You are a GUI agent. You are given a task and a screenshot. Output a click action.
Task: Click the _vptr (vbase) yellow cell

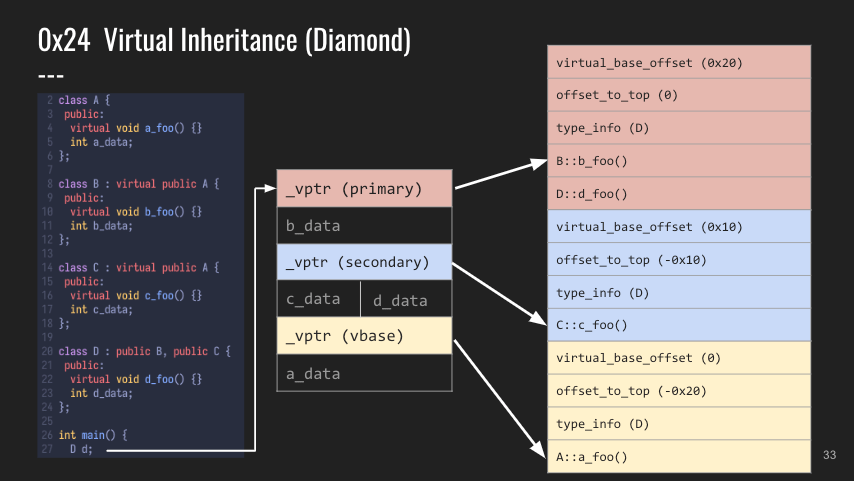point(364,336)
